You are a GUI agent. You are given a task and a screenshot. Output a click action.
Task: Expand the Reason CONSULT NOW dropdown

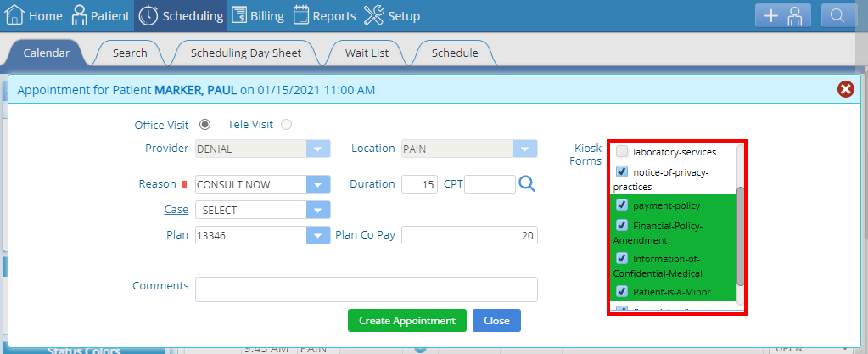[317, 184]
